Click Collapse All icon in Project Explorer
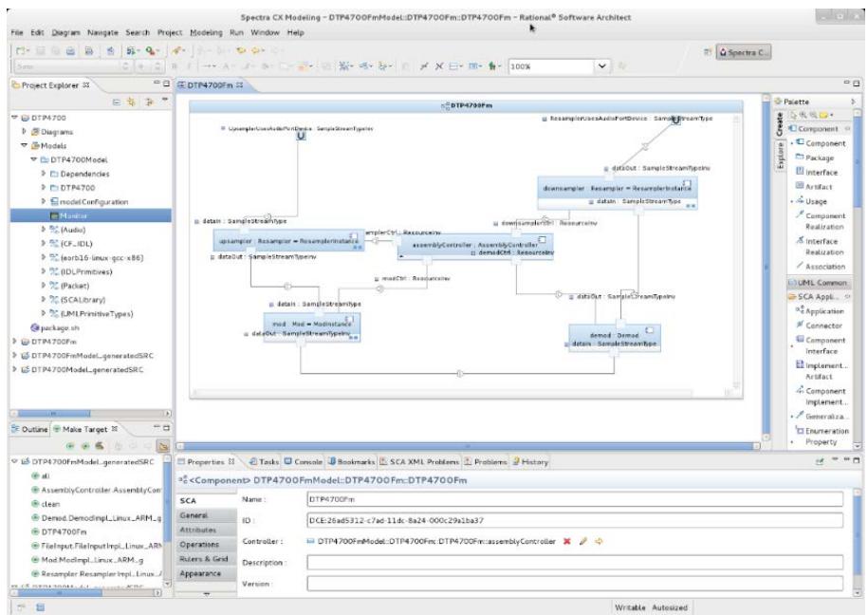This screenshot has width=868, height=615. pyautogui.click(x=117, y=102)
